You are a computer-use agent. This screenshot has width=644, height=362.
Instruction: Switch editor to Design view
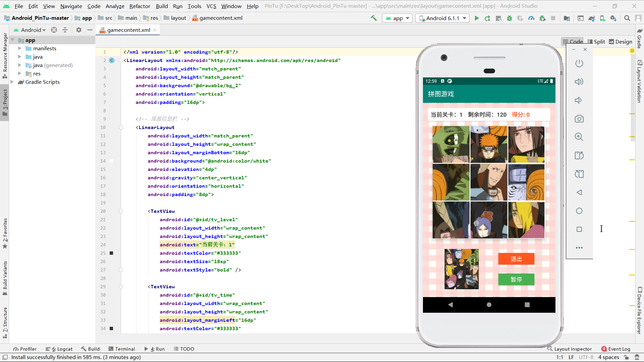(620, 42)
